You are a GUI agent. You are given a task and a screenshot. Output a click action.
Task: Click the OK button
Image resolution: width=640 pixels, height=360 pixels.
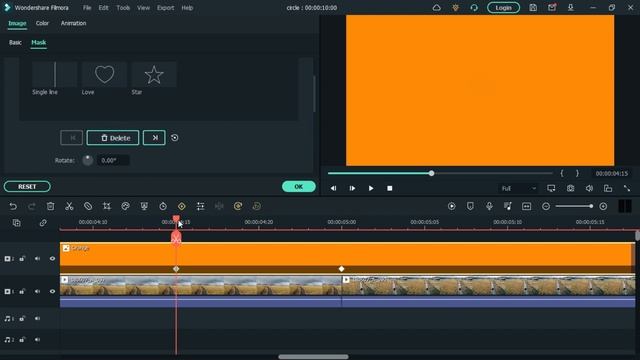pyautogui.click(x=299, y=187)
